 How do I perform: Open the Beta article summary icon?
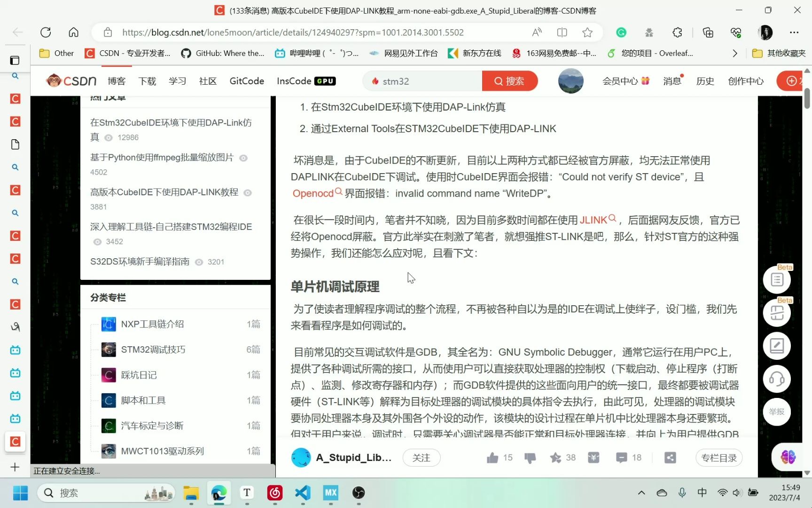click(777, 279)
